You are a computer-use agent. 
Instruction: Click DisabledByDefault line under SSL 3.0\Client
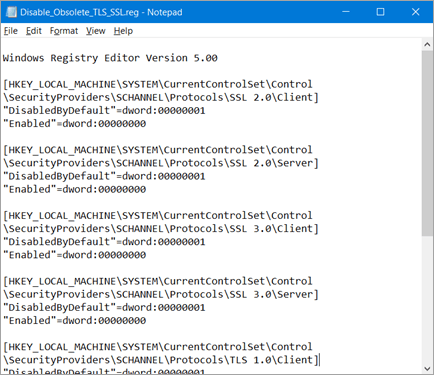(104, 242)
